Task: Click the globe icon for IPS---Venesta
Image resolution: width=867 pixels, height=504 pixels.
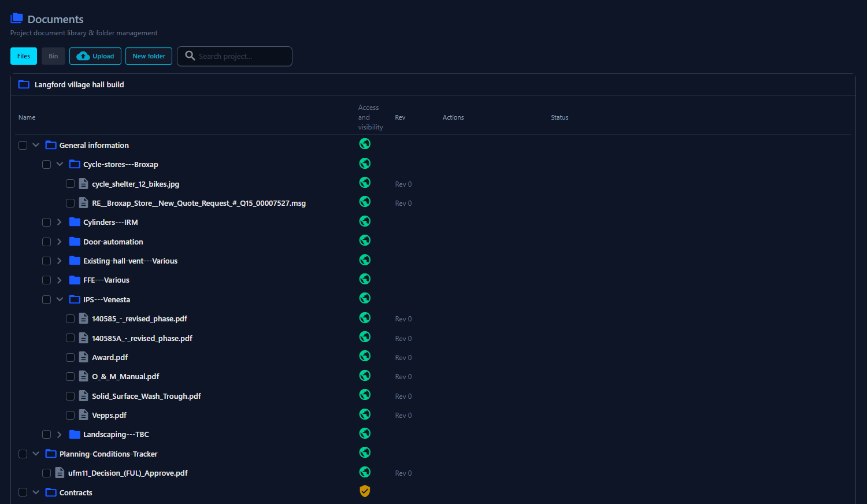Action: 365,298
